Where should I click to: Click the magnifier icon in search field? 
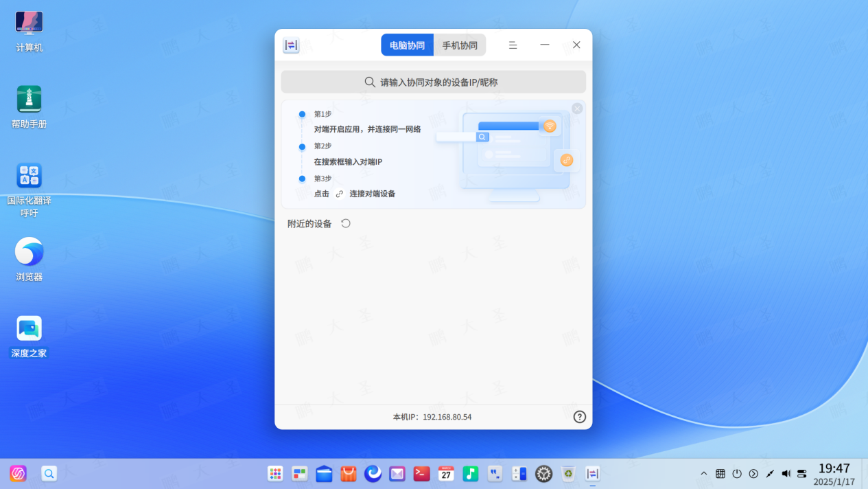coord(370,82)
